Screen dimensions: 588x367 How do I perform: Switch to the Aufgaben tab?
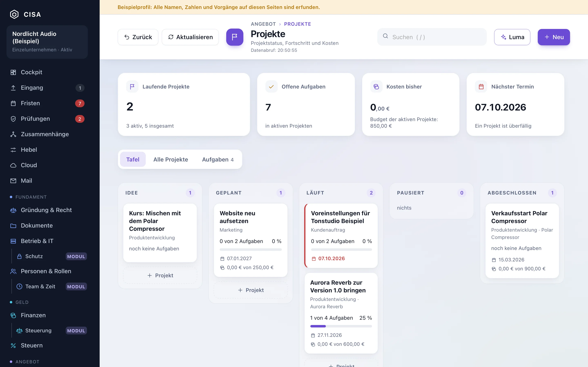click(218, 159)
